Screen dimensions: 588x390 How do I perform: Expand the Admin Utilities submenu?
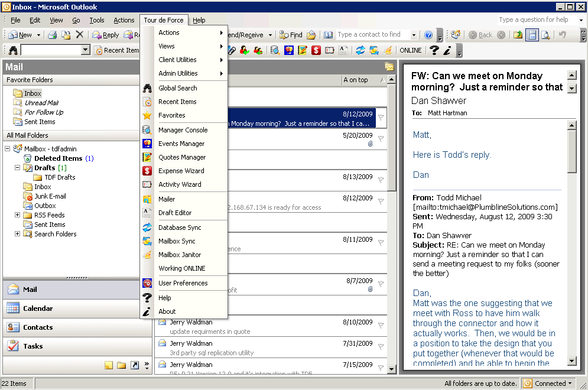(x=184, y=73)
